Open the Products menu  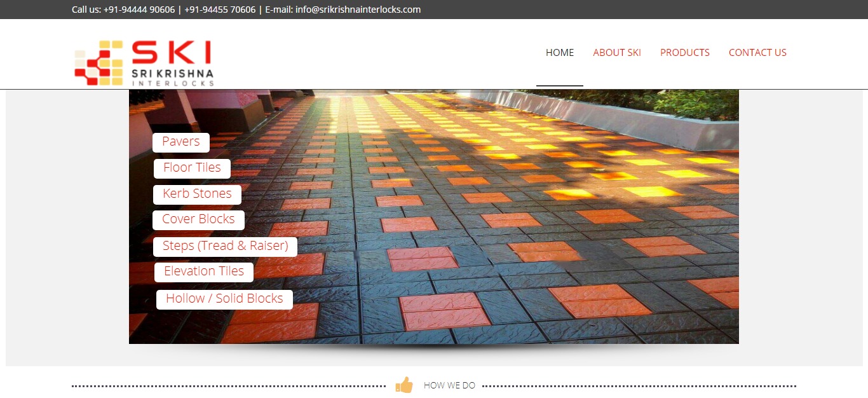[685, 53]
